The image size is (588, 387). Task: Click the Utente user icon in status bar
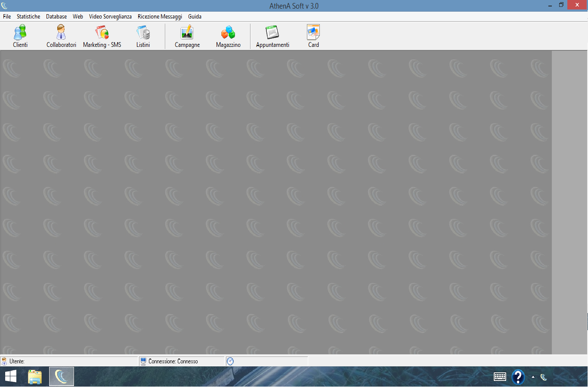[x=4, y=361]
